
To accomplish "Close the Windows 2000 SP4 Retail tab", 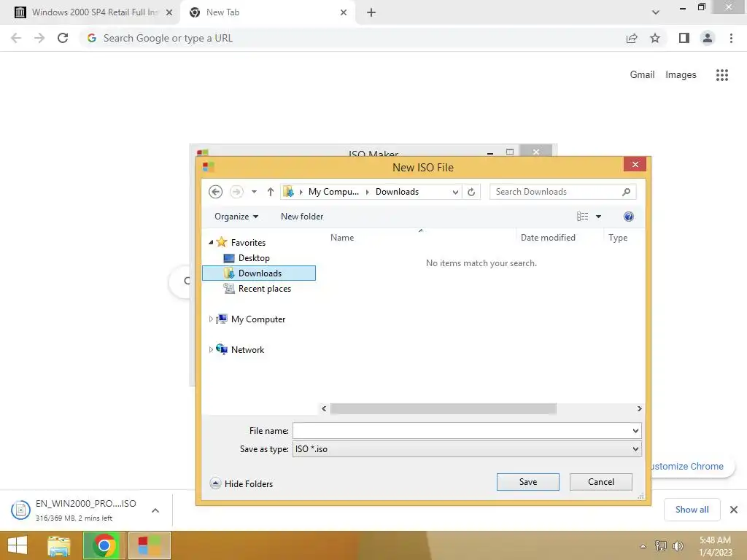I will pos(169,12).
